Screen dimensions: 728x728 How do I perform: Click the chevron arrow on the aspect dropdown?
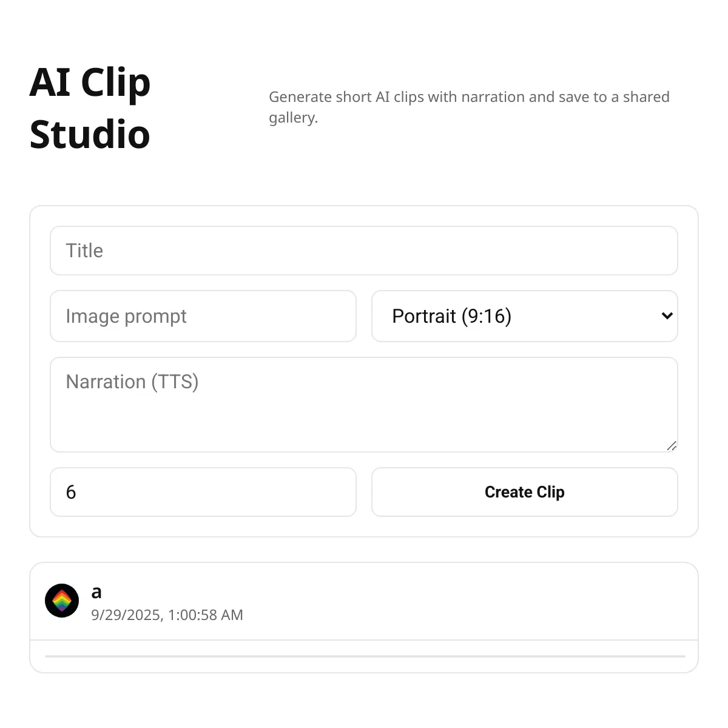(667, 315)
